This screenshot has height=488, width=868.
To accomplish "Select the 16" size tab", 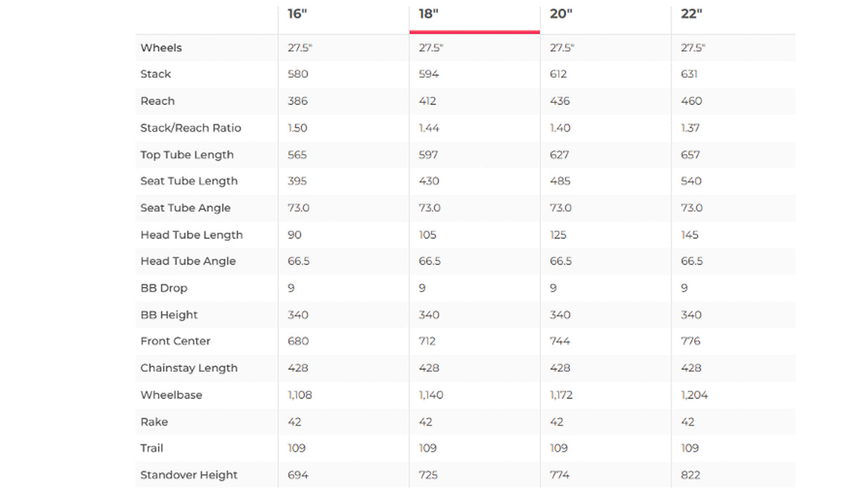I will coord(297,15).
